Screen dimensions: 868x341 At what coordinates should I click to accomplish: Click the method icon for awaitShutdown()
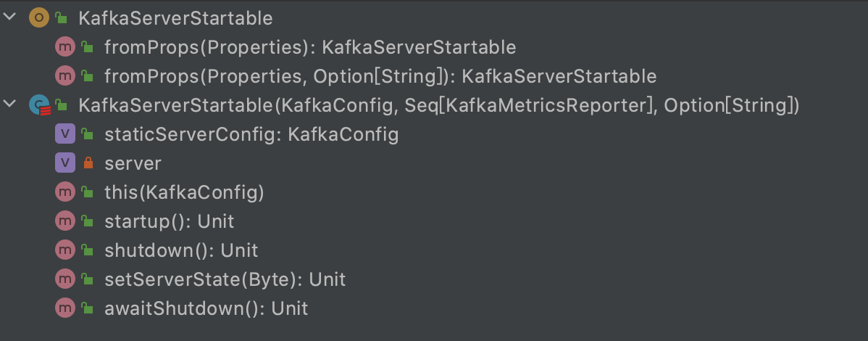point(64,308)
